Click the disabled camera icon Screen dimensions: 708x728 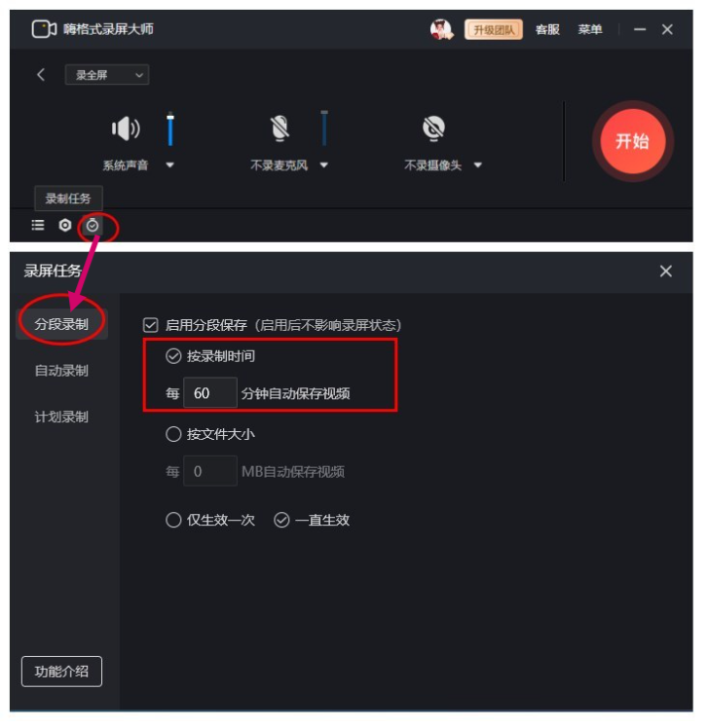coord(433,128)
